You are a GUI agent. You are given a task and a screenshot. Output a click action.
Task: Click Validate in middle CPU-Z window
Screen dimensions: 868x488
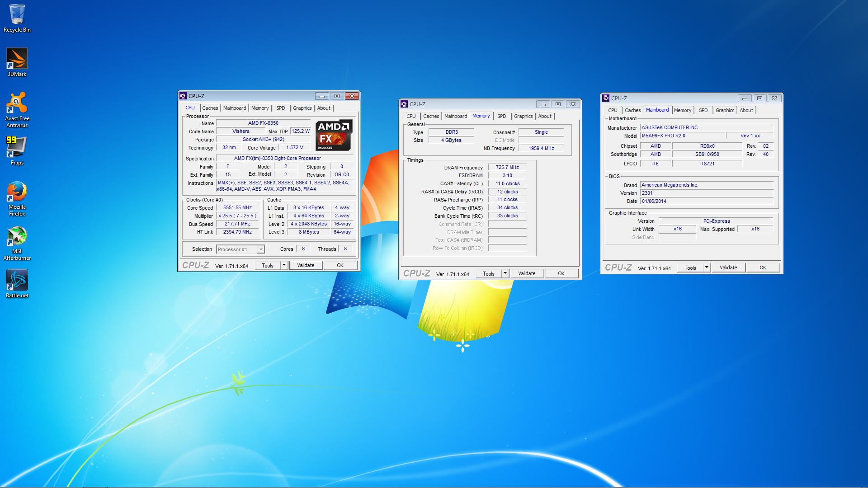click(x=527, y=273)
